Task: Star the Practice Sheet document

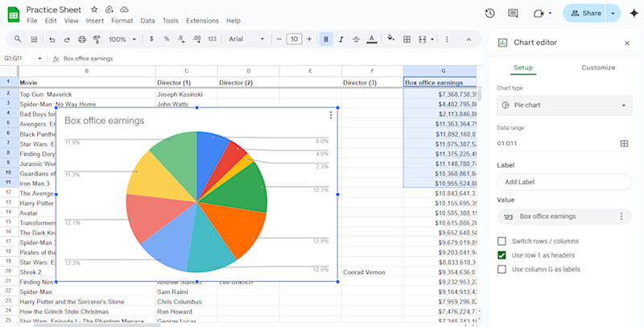Action: tap(94, 10)
